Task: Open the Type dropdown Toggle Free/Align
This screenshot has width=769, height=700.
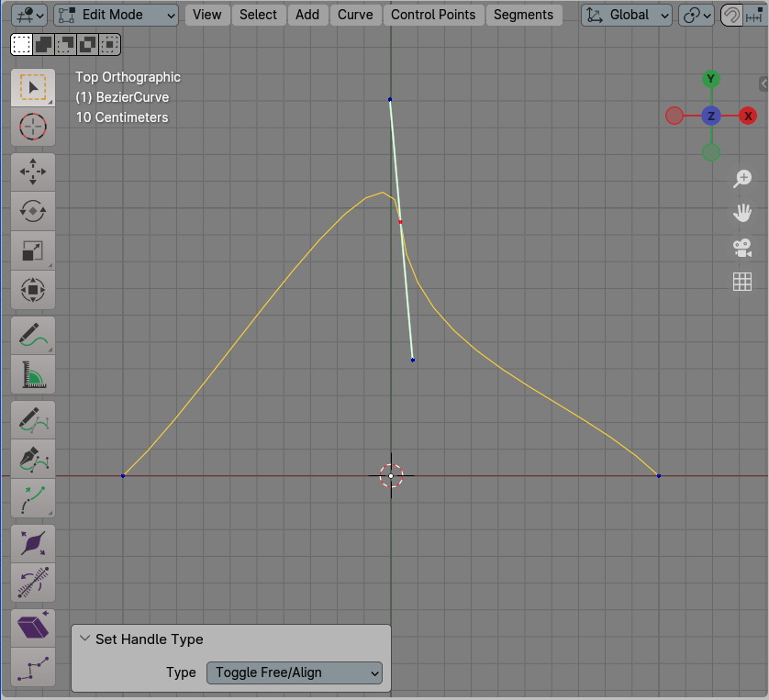Action: click(295, 672)
